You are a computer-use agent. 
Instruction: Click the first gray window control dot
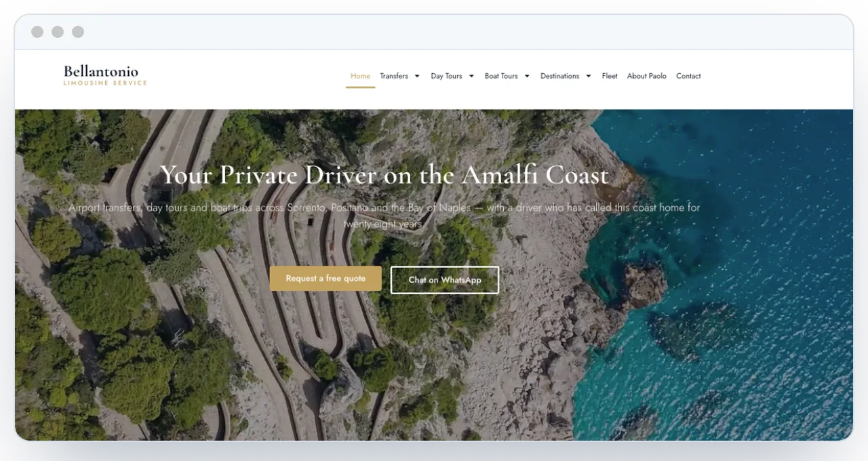click(37, 32)
